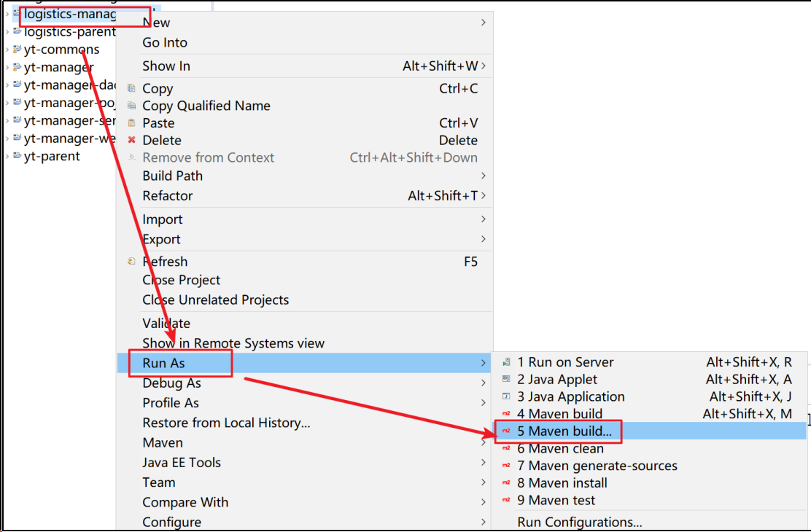Image resolution: width=811 pixels, height=532 pixels.
Task: Open the Import submenu arrow
Action: 483,219
